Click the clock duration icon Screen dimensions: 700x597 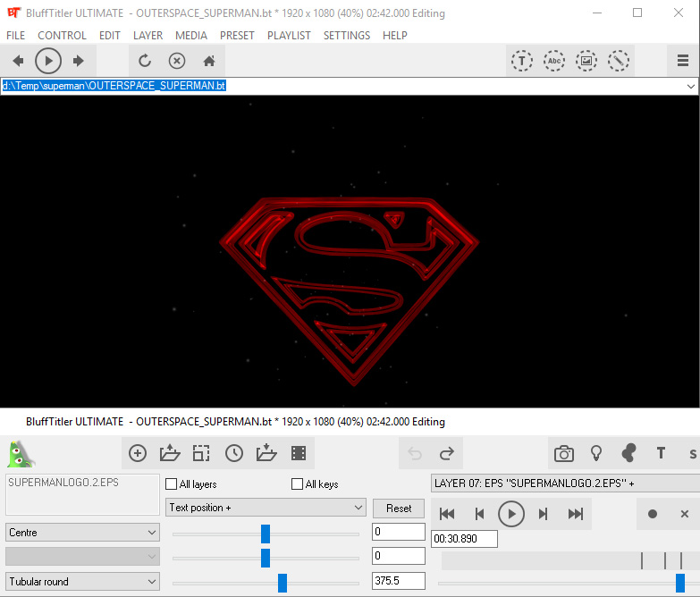click(x=234, y=453)
